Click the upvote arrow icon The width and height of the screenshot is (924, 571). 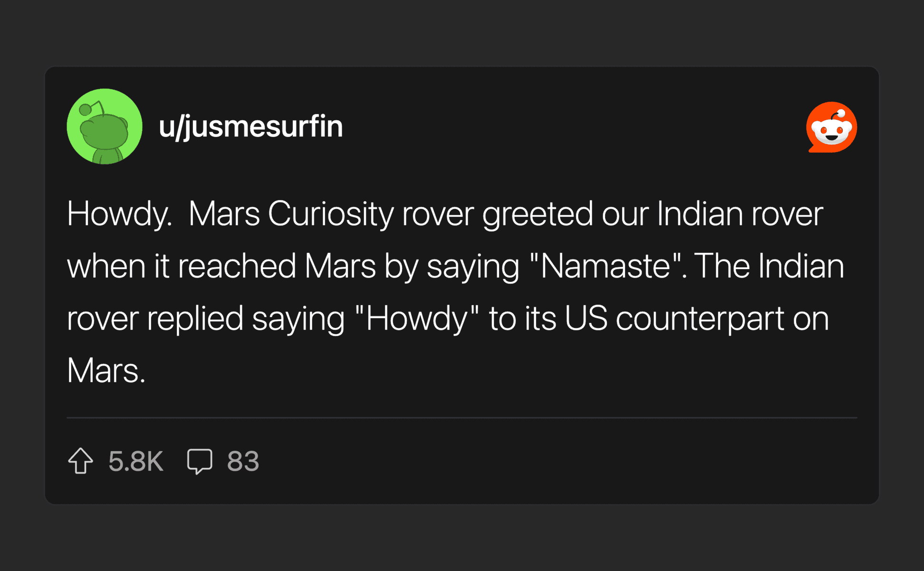pos(80,461)
